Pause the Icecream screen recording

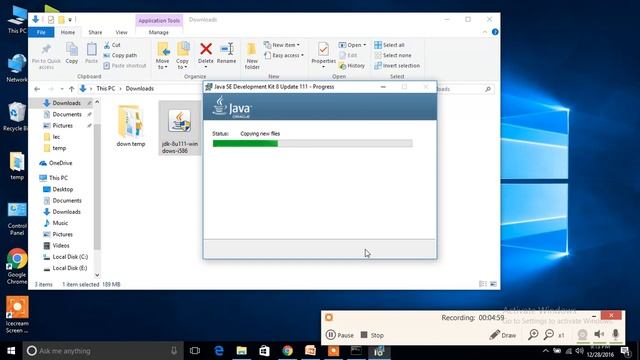(340, 335)
